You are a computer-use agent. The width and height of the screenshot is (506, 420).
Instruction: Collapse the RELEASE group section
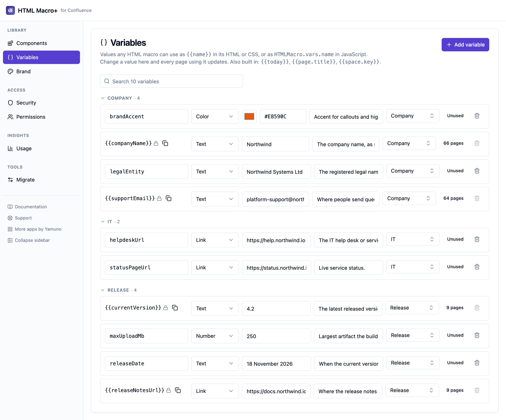(x=103, y=290)
